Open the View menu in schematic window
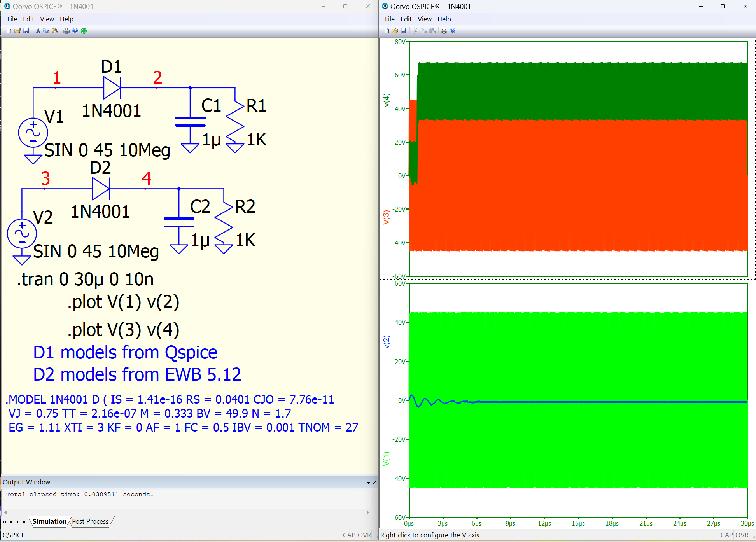 coord(47,19)
